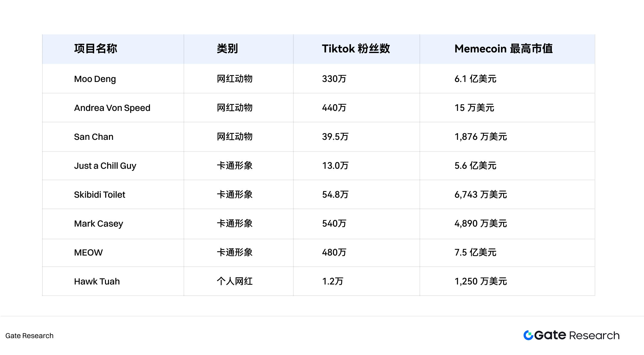The image size is (644, 355).
Task: Select the 类别 column header
Action: tap(228, 49)
